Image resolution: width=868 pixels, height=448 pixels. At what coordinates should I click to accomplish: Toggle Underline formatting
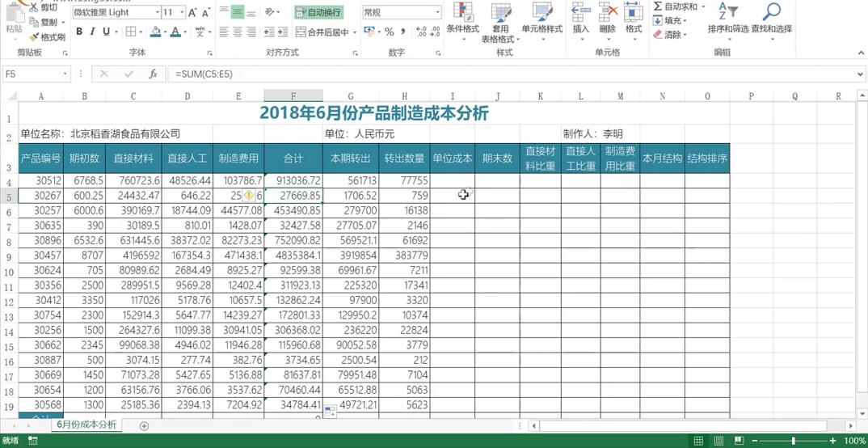tap(104, 32)
